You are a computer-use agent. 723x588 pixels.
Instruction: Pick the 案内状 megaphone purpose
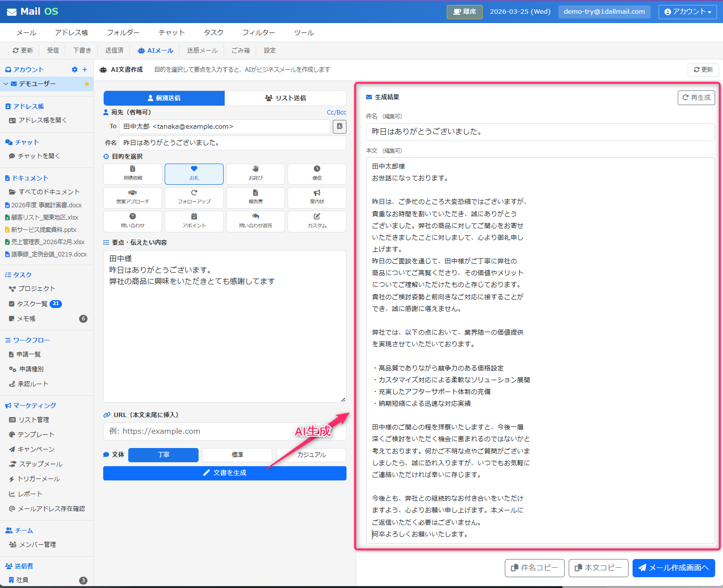(317, 197)
